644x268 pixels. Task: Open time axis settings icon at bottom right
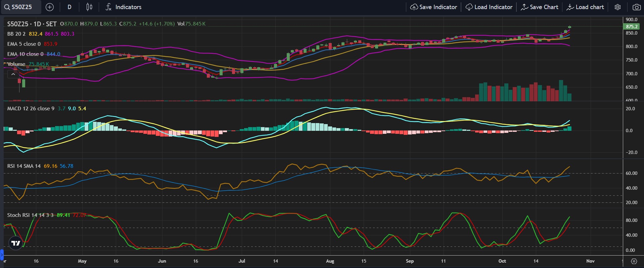point(634,261)
